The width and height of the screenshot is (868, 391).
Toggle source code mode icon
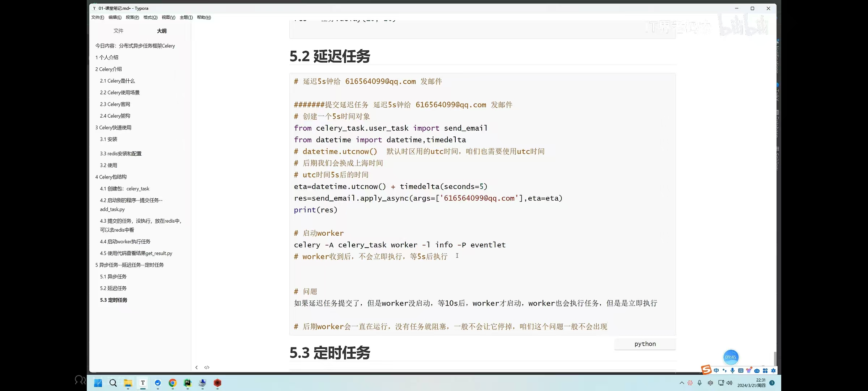[207, 367]
